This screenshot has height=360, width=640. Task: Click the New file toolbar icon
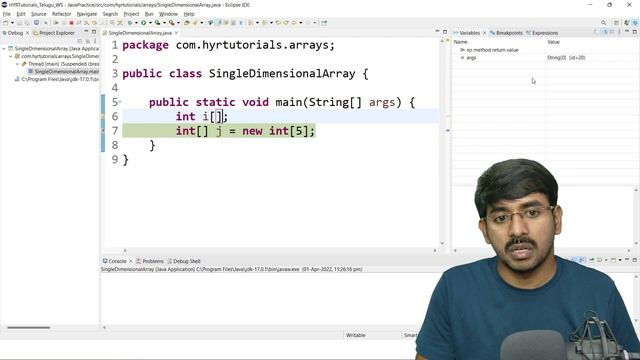(x=6, y=23)
